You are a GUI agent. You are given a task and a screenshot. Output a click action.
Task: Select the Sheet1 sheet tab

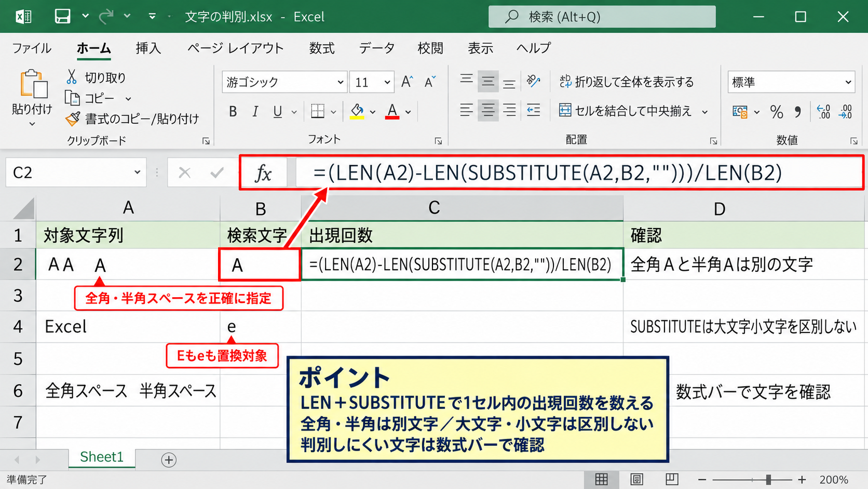point(102,457)
